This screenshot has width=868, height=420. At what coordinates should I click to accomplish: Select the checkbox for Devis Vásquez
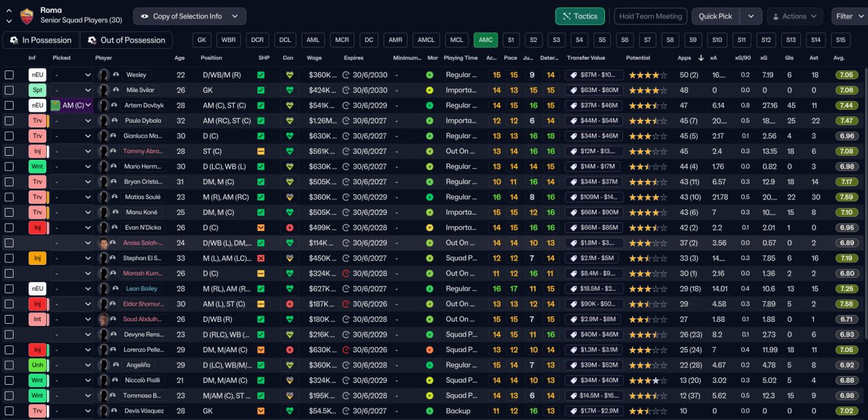[x=9, y=411]
